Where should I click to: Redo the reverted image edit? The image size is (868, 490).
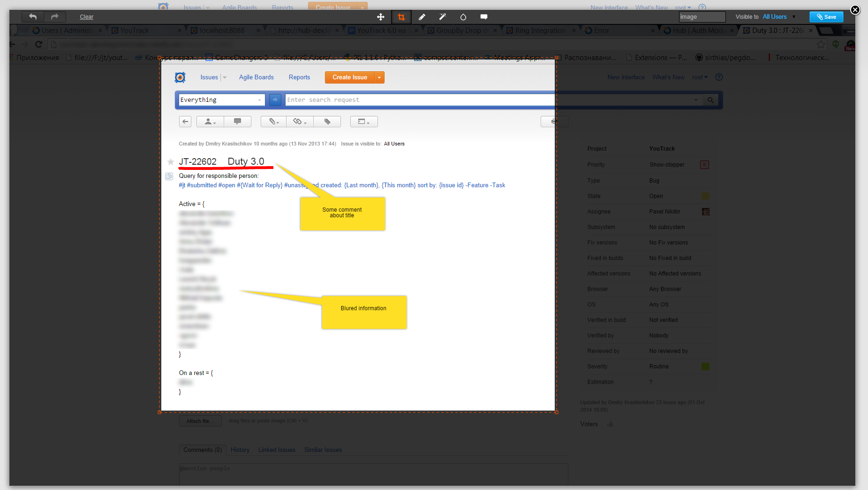coord(55,17)
